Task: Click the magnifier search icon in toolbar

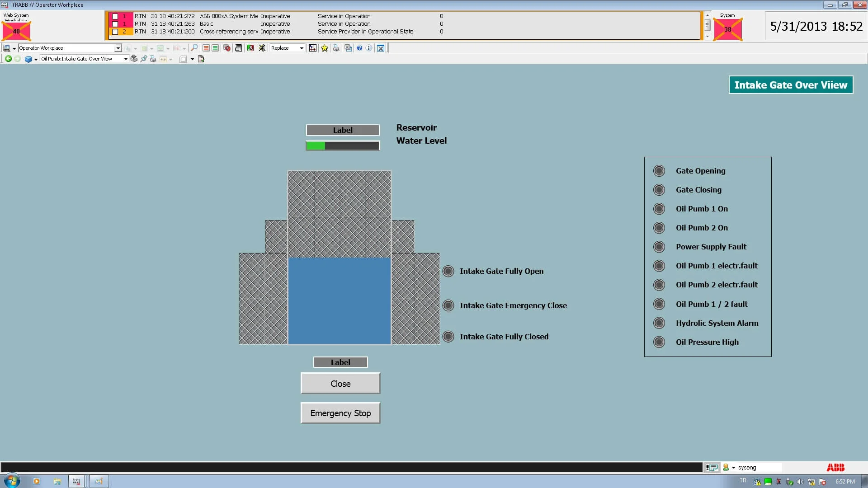Action: 194,48
